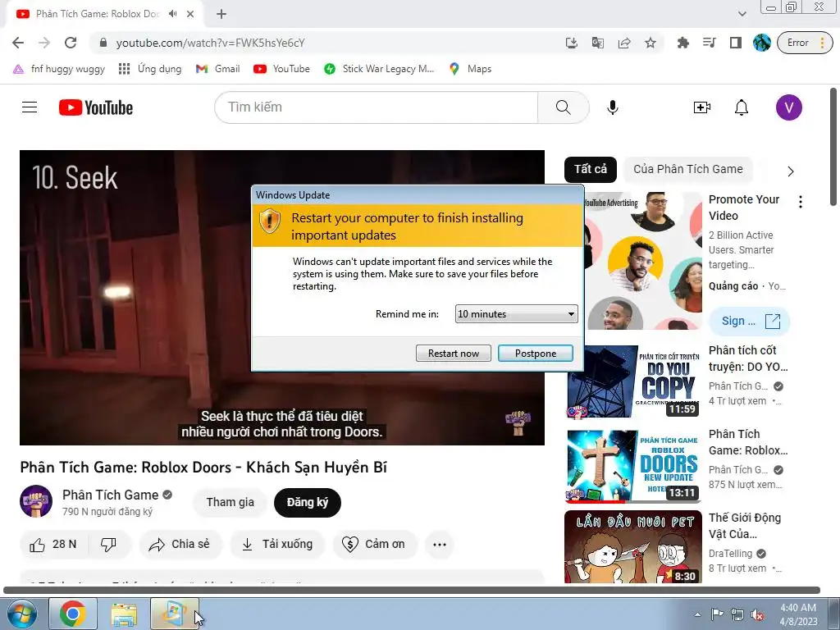The width and height of the screenshot is (840, 630).
Task: Click the Đăng ký subscribe button
Action: [307, 503]
